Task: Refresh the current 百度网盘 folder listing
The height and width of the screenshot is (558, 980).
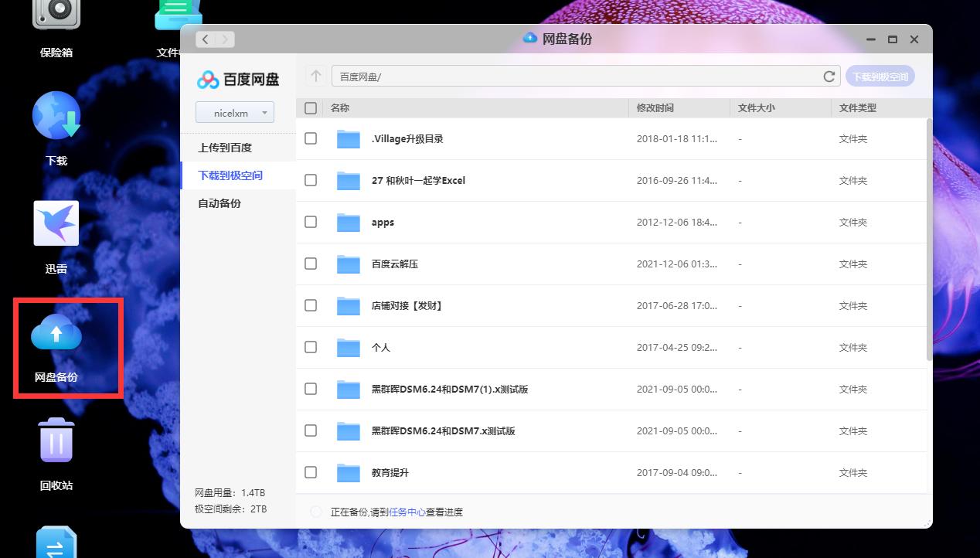Action: tap(829, 76)
